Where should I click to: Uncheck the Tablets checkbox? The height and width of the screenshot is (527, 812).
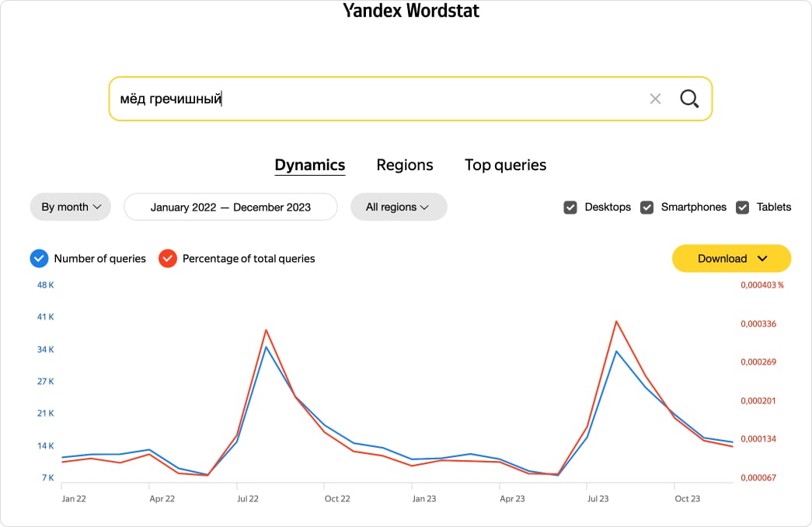click(742, 208)
